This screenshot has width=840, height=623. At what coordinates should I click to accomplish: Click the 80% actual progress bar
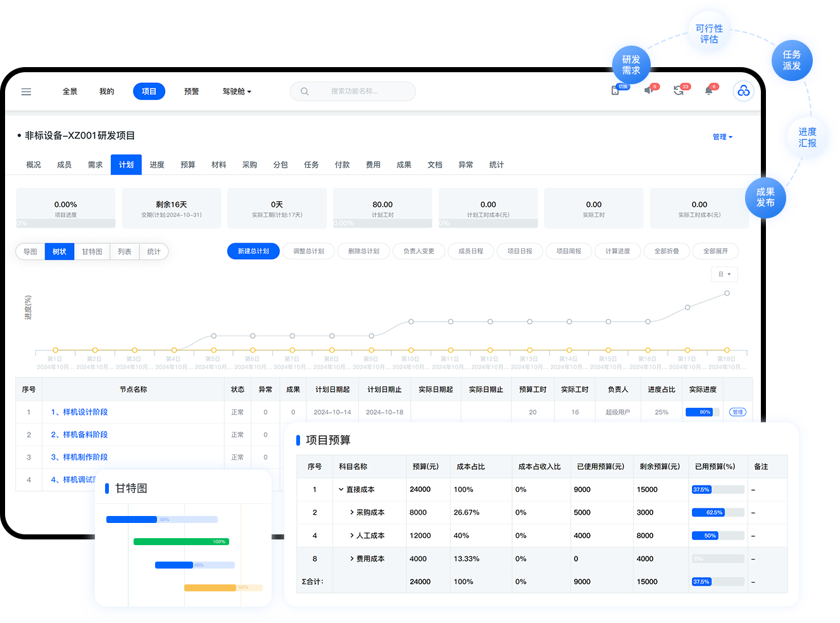click(702, 412)
